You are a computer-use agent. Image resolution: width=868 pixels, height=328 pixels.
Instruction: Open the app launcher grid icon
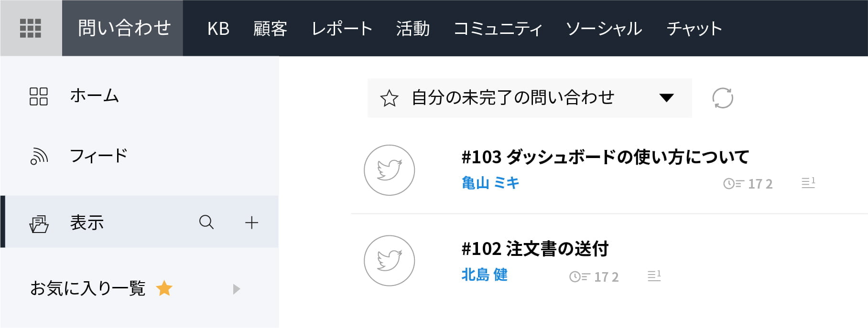(31, 28)
